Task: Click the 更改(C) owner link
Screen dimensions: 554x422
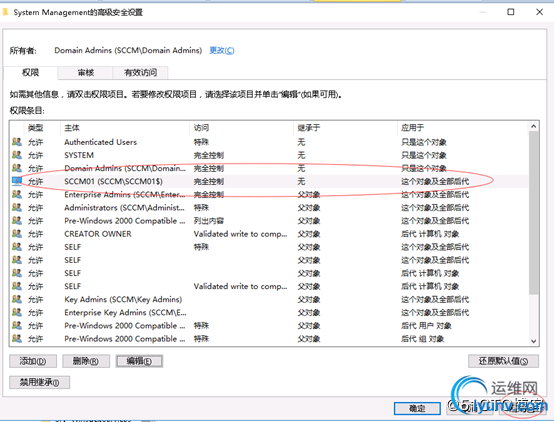Action: [x=222, y=51]
